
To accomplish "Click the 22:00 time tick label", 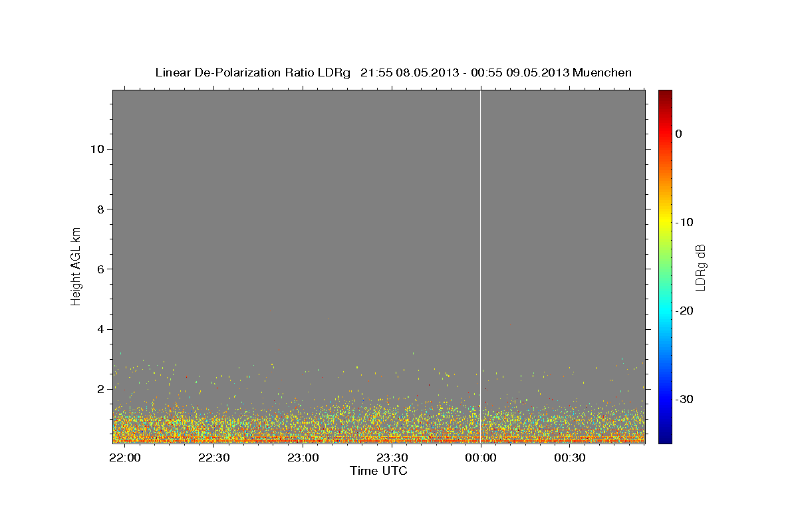I will pyautogui.click(x=124, y=458).
